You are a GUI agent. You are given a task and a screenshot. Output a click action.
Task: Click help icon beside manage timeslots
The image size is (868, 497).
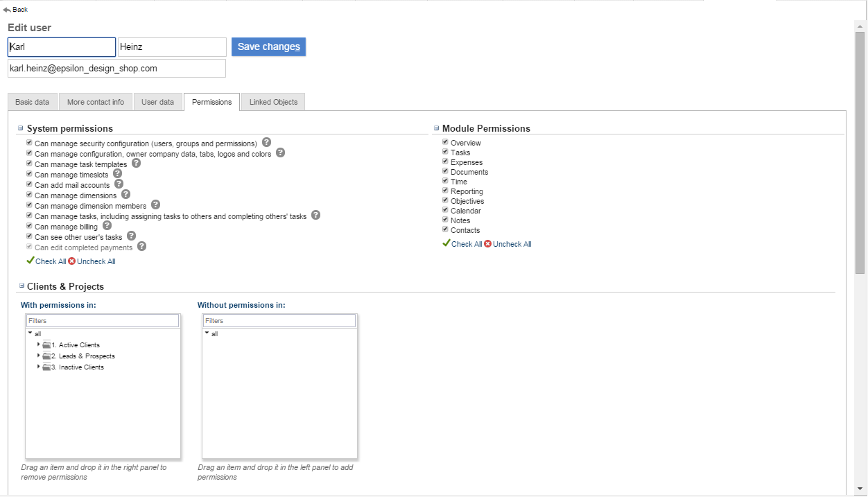(x=117, y=174)
